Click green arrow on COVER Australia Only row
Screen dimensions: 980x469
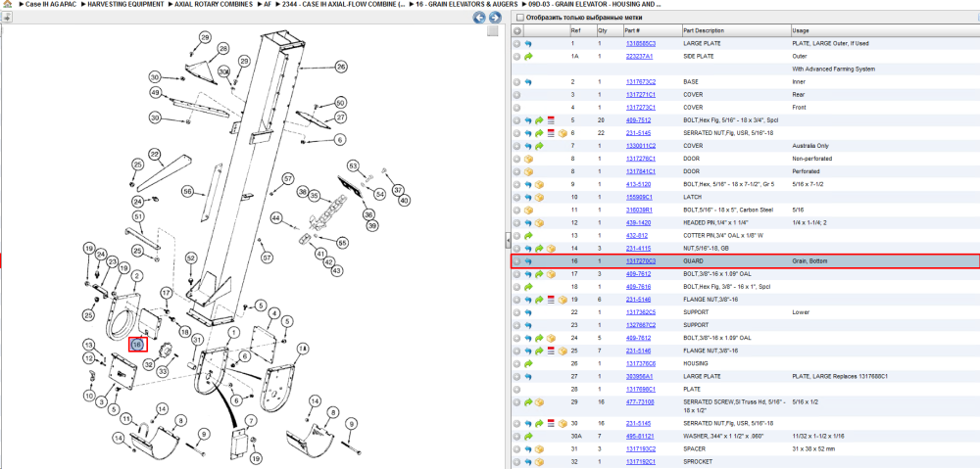pyautogui.click(x=539, y=146)
